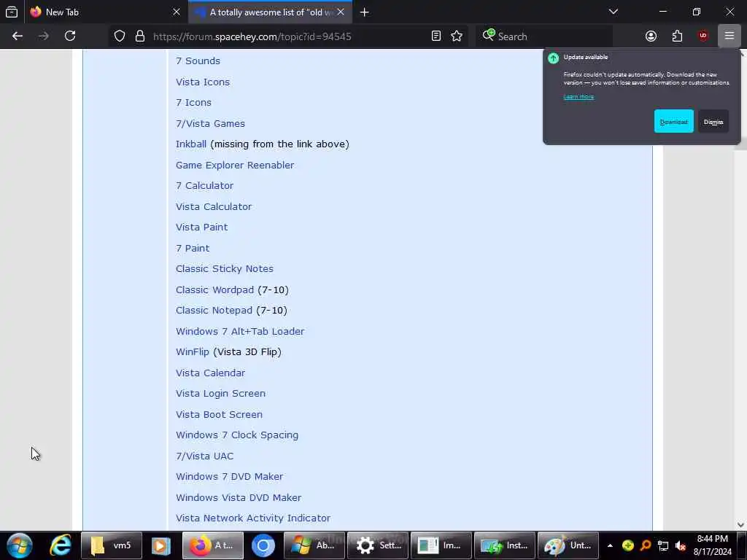
Task: Open the Firefox account icon
Action: (x=651, y=36)
